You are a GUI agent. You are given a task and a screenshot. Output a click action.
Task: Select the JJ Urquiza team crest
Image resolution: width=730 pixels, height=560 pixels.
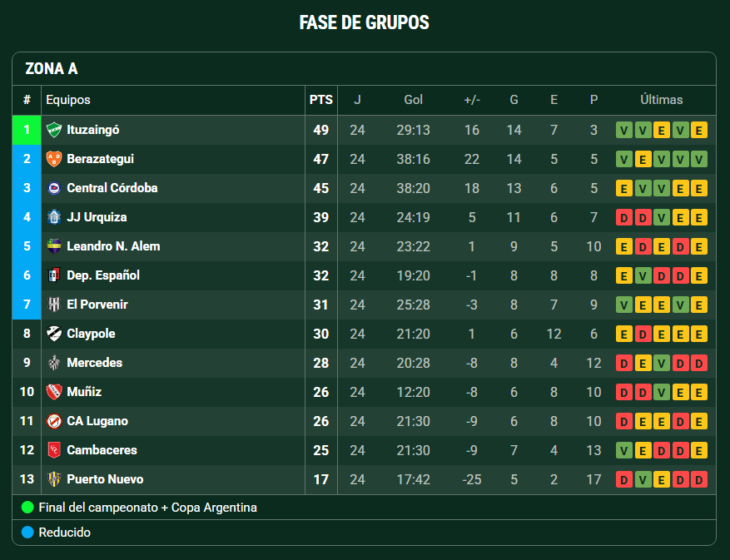click(54, 217)
